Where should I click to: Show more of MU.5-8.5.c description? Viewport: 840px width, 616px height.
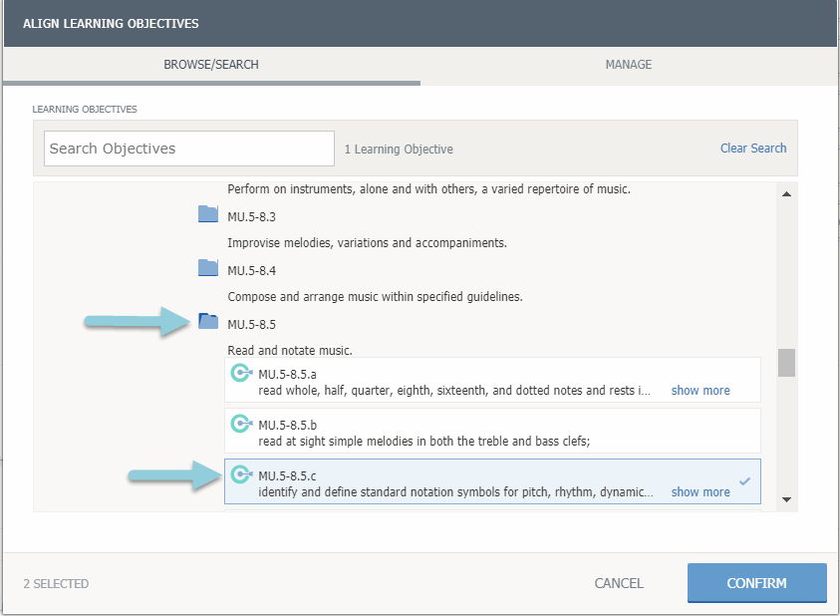pyautogui.click(x=700, y=492)
